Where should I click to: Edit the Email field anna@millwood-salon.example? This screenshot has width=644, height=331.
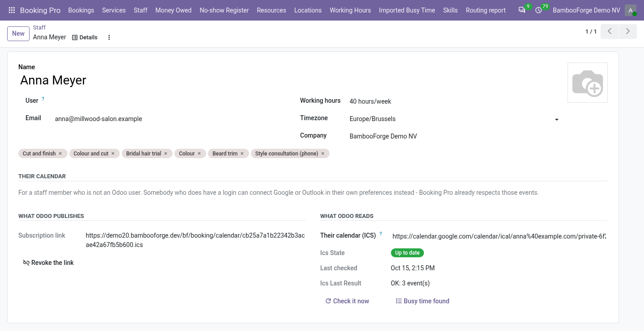tap(171, 119)
